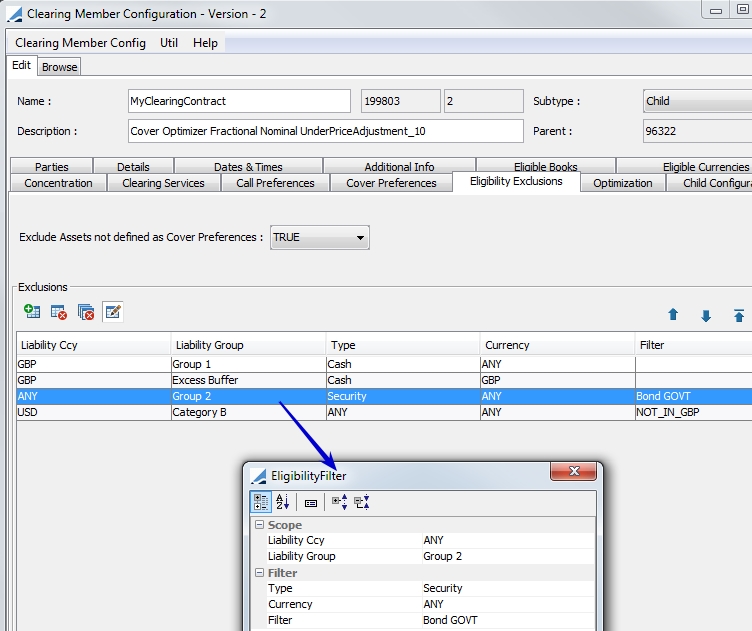
Task: Add a new exclusion row icon
Action: (x=32, y=312)
